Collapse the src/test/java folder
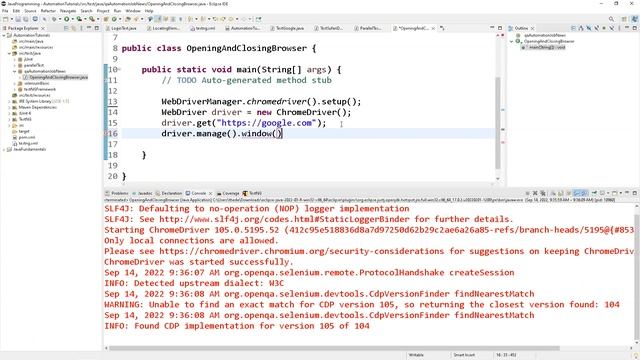Screen dimensions: 640x360 (x=9, y=53)
